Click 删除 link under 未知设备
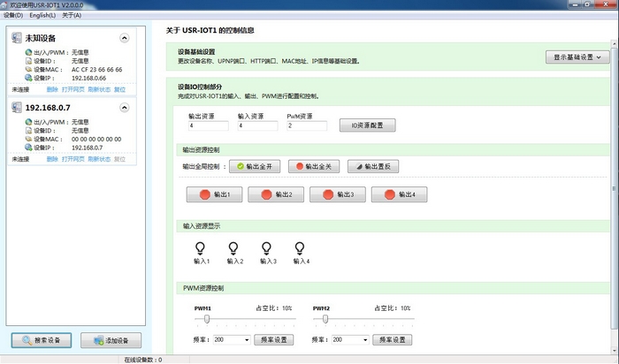 tap(52, 89)
